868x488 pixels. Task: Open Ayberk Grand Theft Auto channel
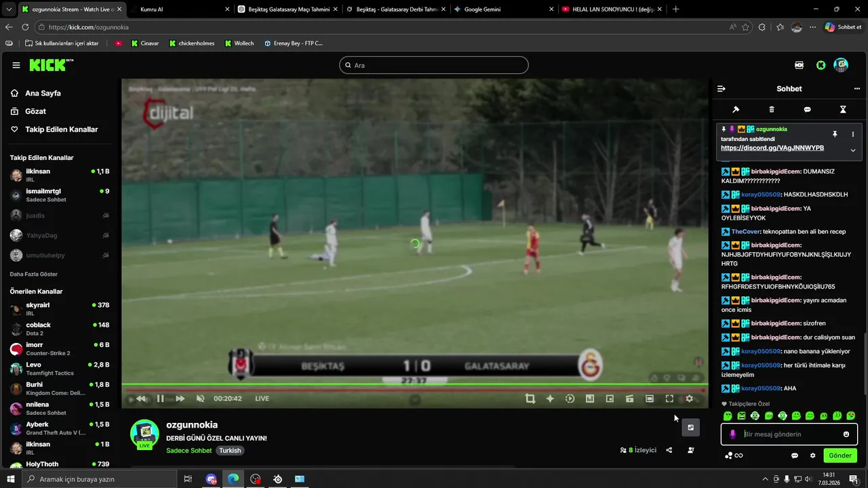click(60, 428)
